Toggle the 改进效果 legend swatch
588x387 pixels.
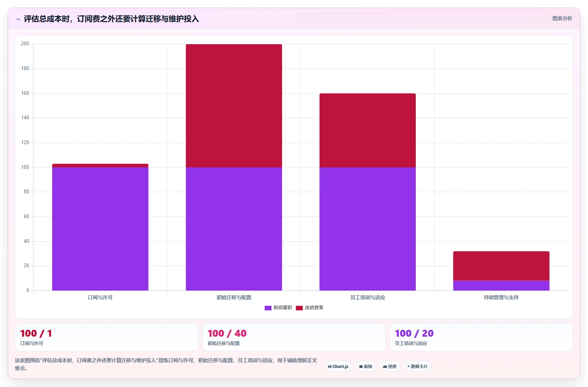pos(299,308)
